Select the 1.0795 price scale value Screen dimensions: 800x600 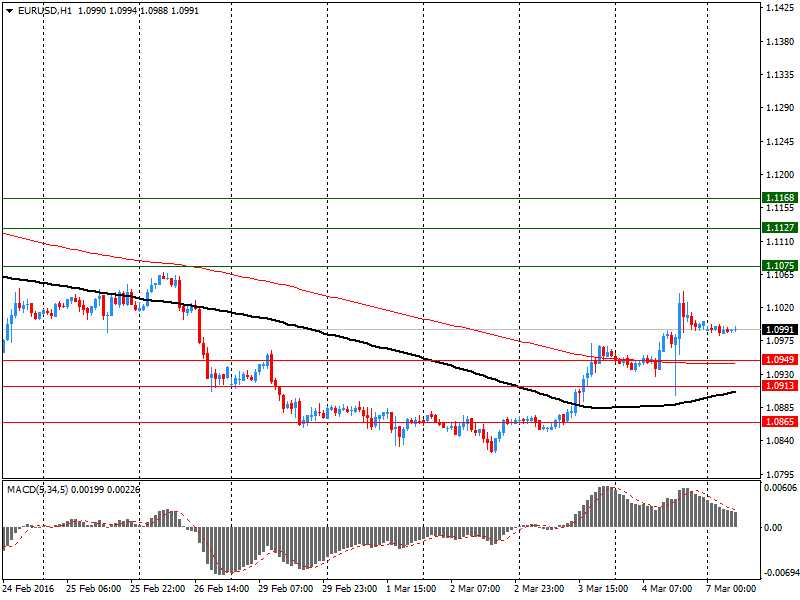(780, 474)
